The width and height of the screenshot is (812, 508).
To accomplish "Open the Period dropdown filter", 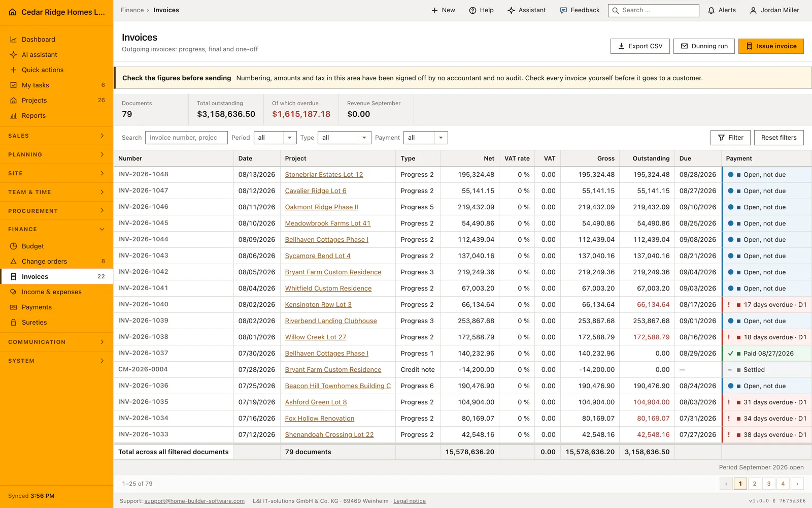I will tap(275, 138).
